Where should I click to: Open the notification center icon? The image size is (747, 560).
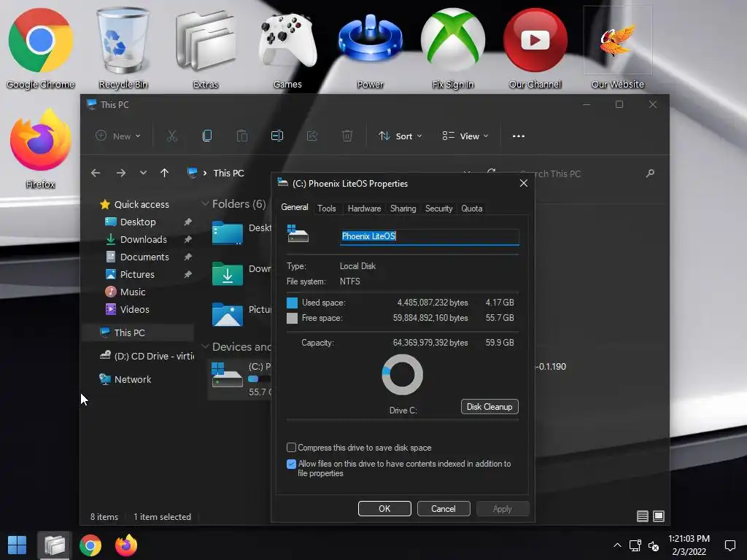click(729, 545)
